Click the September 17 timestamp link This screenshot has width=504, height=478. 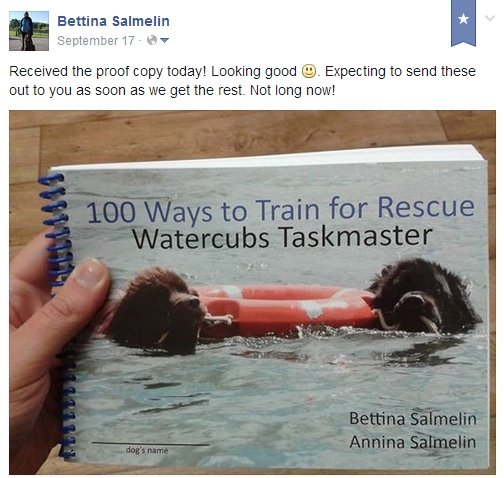96,41
